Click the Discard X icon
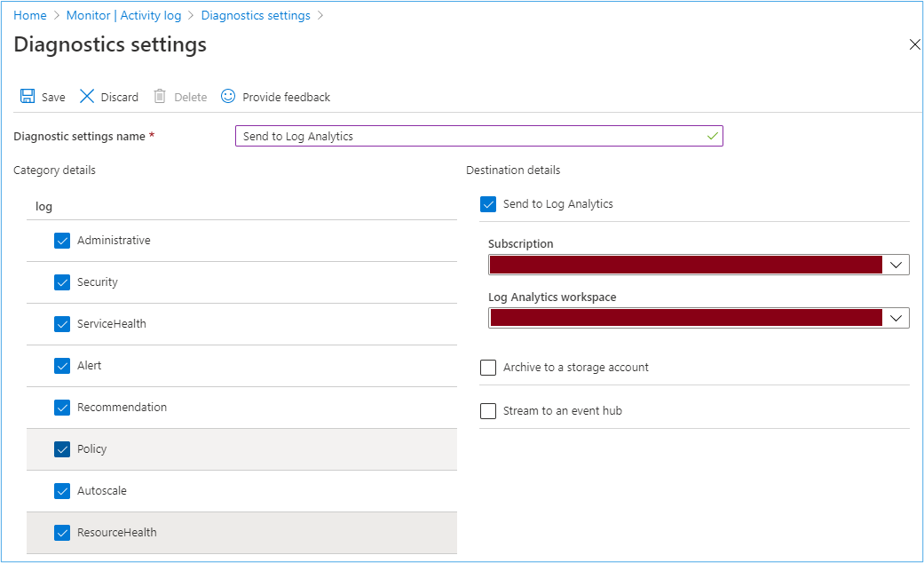Image resolution: width=924 pixels, height=563 pixels. tap(87, 96)
